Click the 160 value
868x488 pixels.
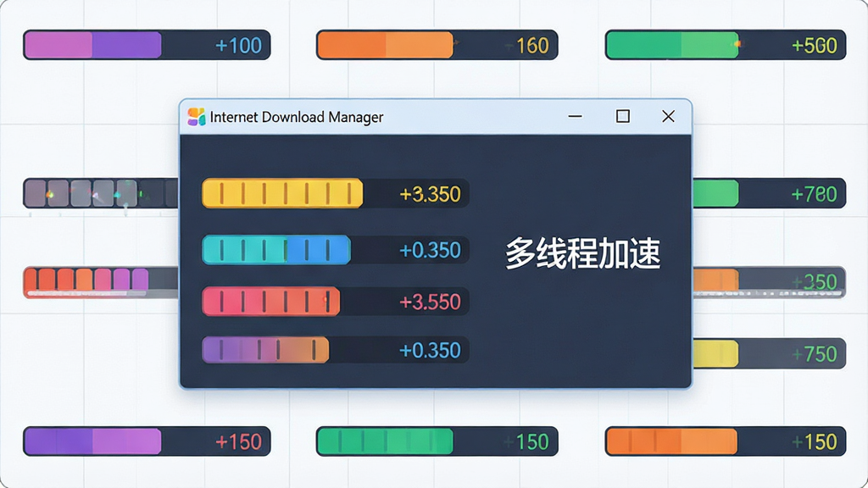coord(532,46)
